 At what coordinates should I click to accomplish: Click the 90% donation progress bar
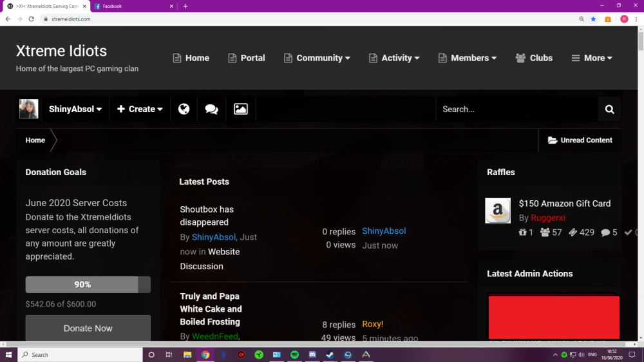click(88, 285)
